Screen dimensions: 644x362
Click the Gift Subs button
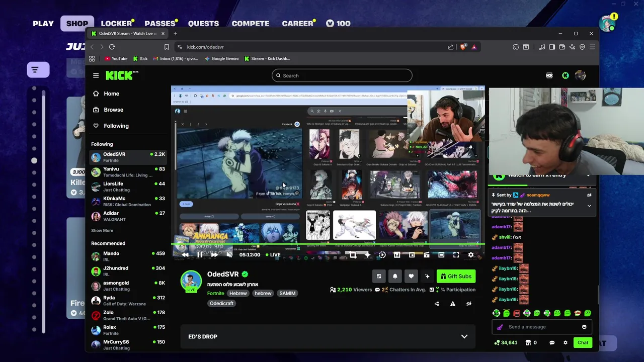pyautogui.click(x=456, y=276)
